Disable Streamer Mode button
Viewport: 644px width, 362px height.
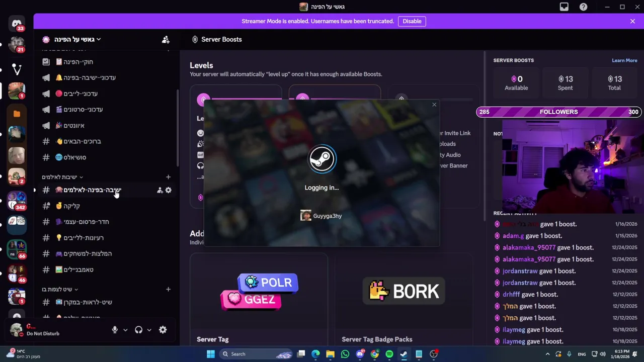pyautogui.click(x=412, y=21)
